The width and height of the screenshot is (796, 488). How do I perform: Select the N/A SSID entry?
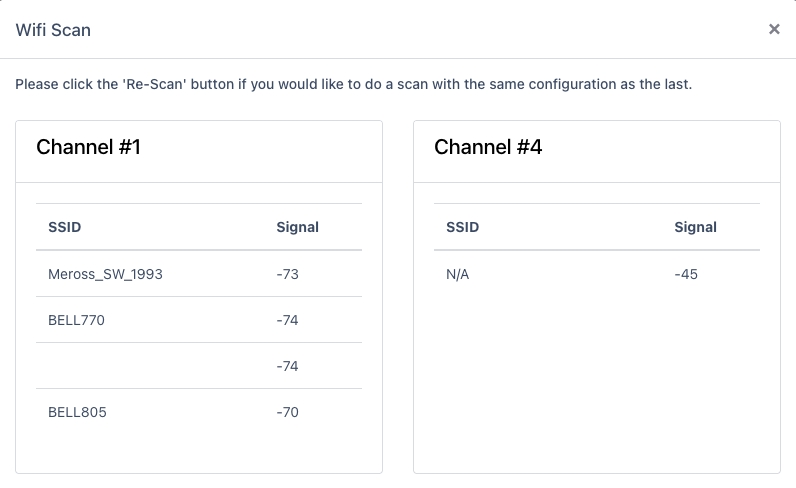coord(457,274)
